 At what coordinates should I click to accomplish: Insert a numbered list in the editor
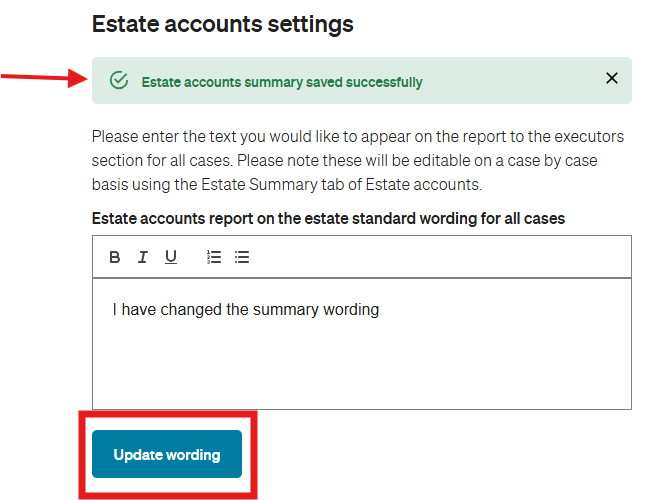pyautogui.click(x=214, y=257)
